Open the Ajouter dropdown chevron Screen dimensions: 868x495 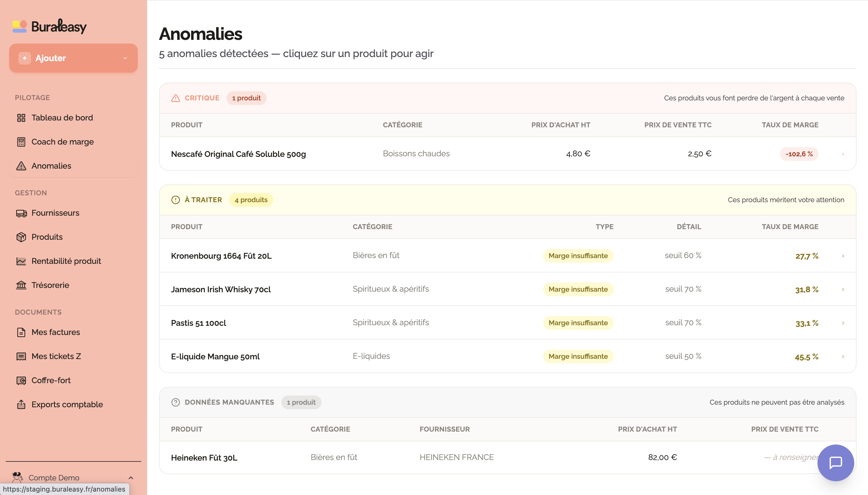coord(125,58)
